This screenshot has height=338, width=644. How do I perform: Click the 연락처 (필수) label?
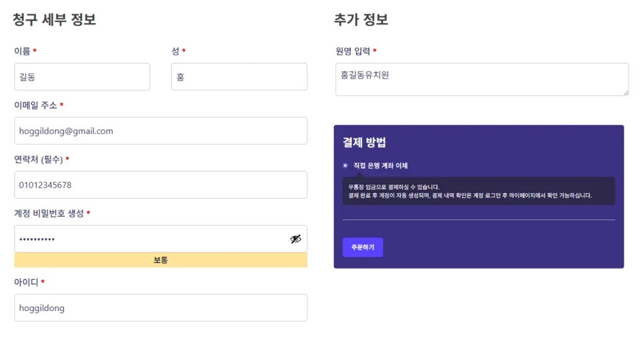[x=38, y=159]
